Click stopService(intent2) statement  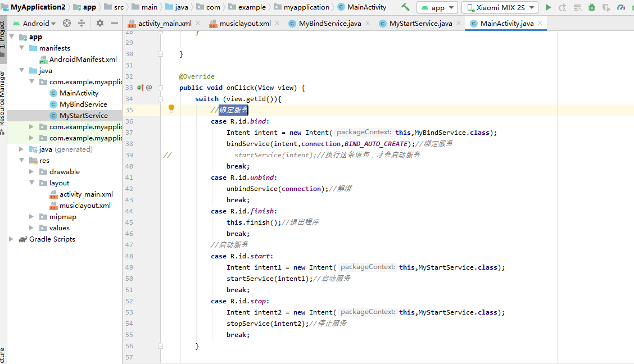click(268, 324)
